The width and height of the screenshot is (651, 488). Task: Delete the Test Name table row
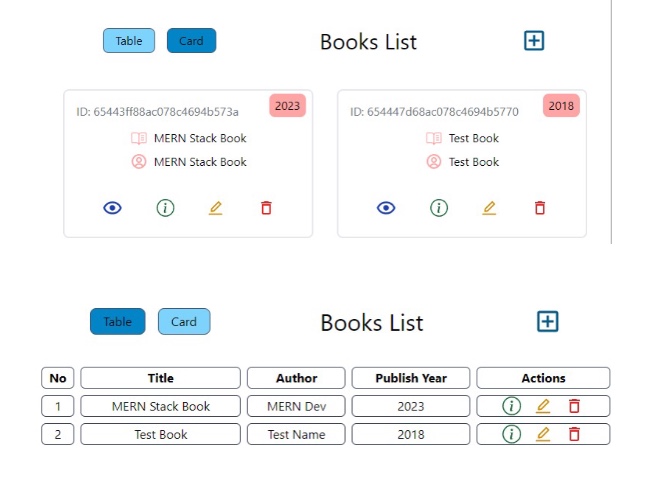coord(574,434)
